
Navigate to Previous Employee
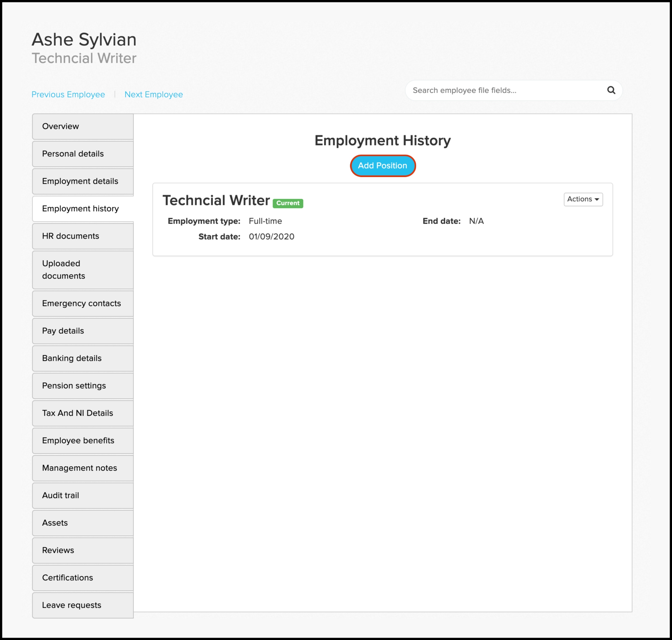[x=68, y=94]
